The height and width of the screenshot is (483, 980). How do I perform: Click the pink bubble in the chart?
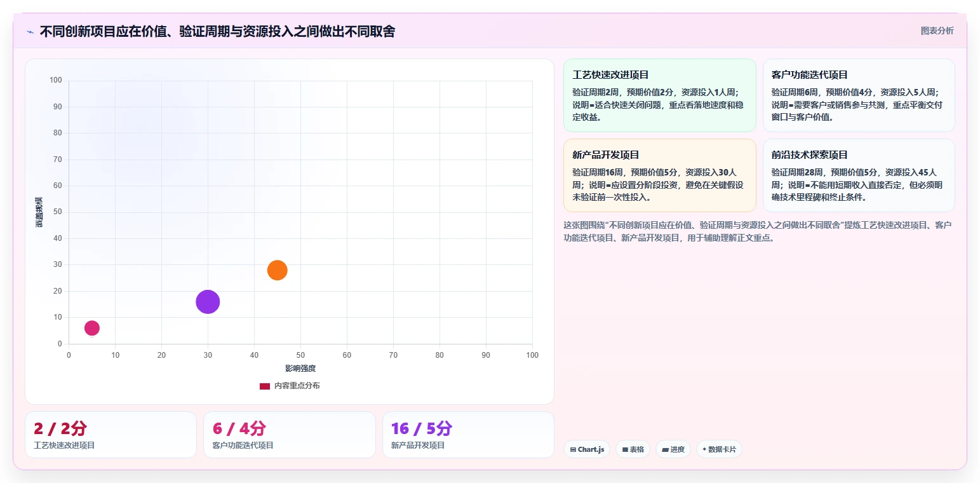[x=92, y=328]
